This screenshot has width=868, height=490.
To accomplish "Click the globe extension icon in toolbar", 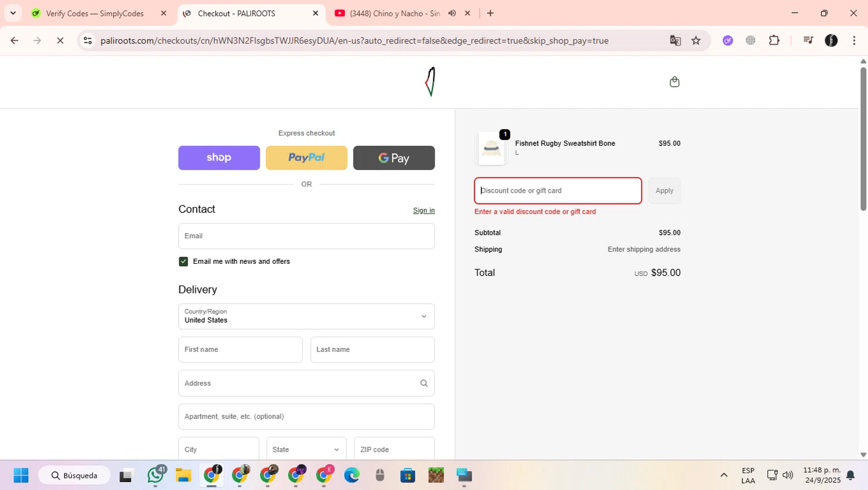I will 751,40.
